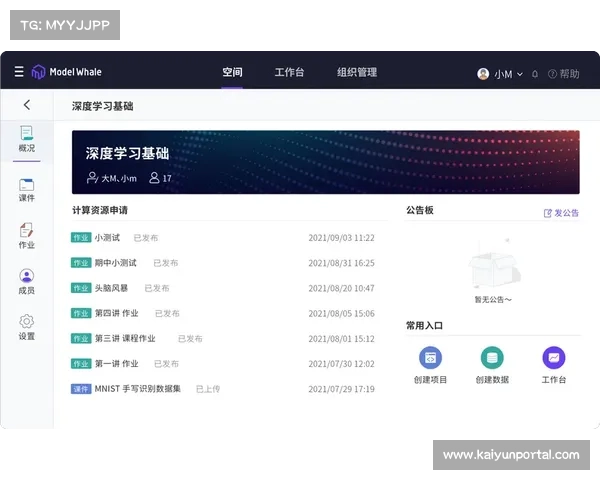Open the hamburger menu icon

click(x=19, y=72)
